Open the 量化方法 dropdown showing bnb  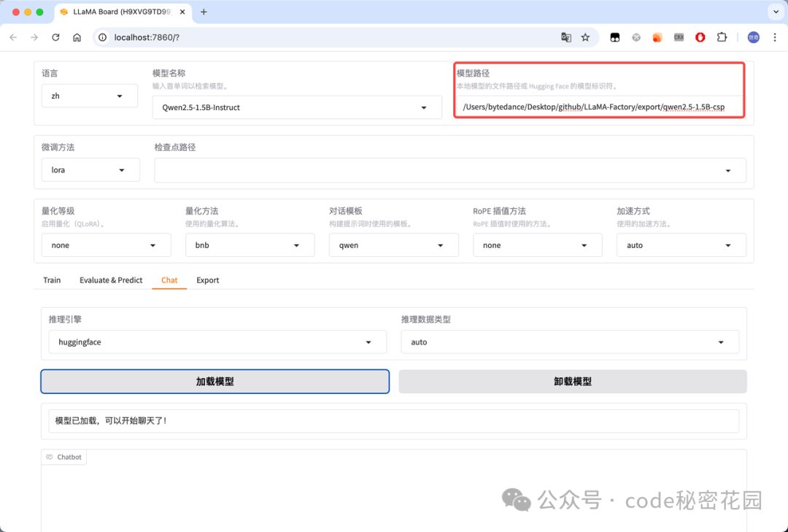pyautogui.click(x=250, y=244)
